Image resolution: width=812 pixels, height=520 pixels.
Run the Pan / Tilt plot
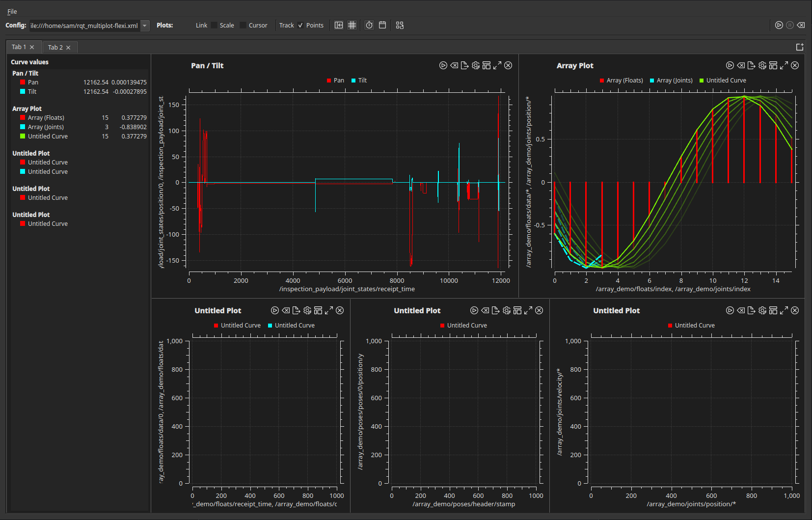point(443,65)
